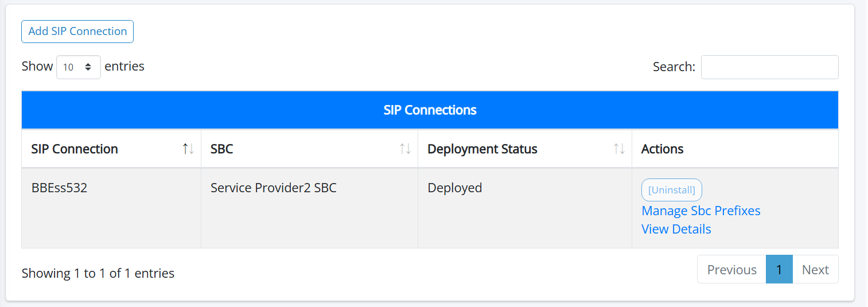Click the Service Provider2 SBC cell

click(273, 188)
